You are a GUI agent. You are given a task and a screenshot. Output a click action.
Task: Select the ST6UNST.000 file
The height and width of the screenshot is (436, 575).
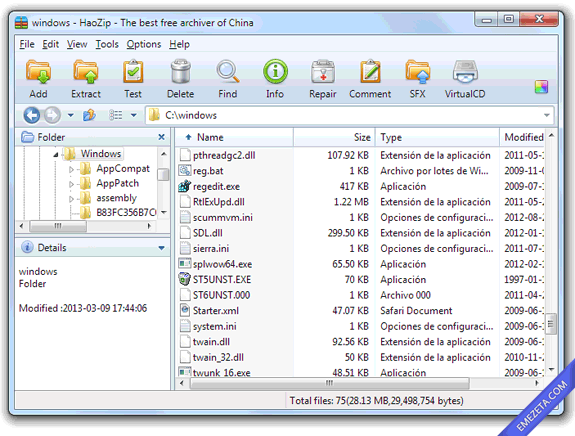point(221,295)
